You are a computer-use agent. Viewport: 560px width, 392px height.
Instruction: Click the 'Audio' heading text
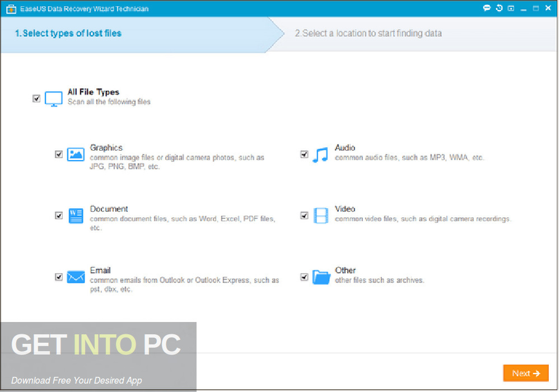point(345,148)
